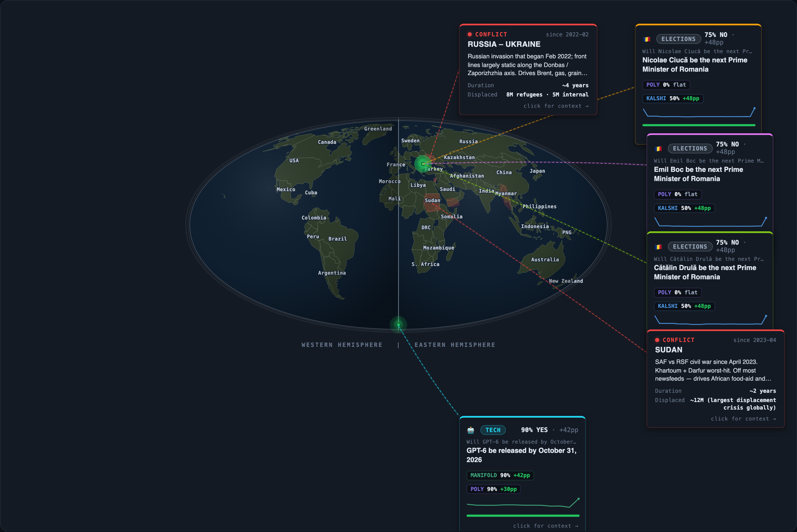Click the sparkline chart on Drulă card

(711, 320)
